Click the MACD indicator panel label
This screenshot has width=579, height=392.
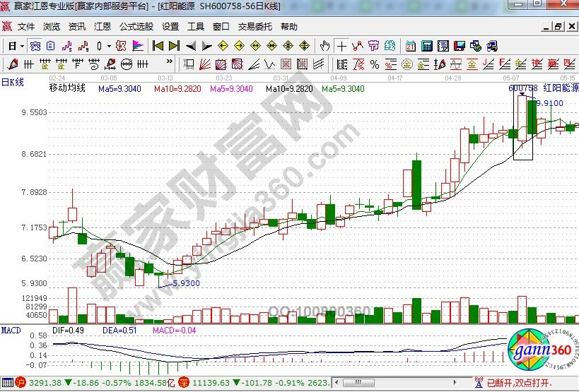(x=11, y=330)
